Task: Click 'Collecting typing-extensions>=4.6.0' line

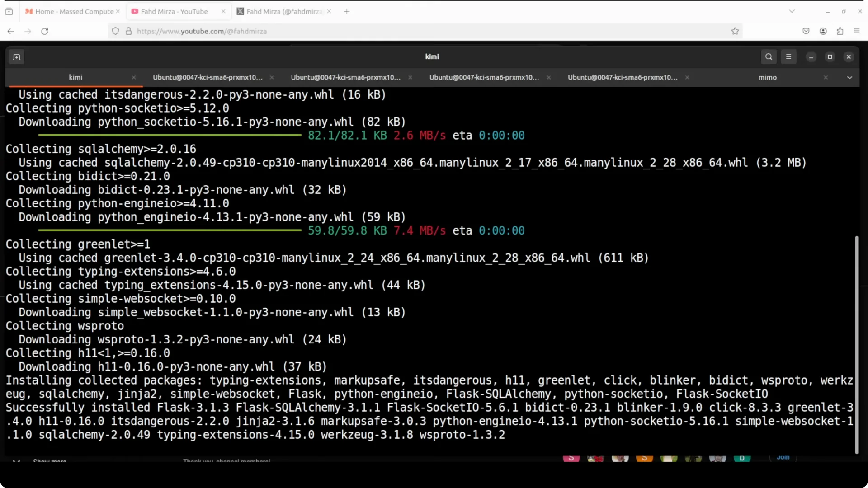Action: (121, 272)
